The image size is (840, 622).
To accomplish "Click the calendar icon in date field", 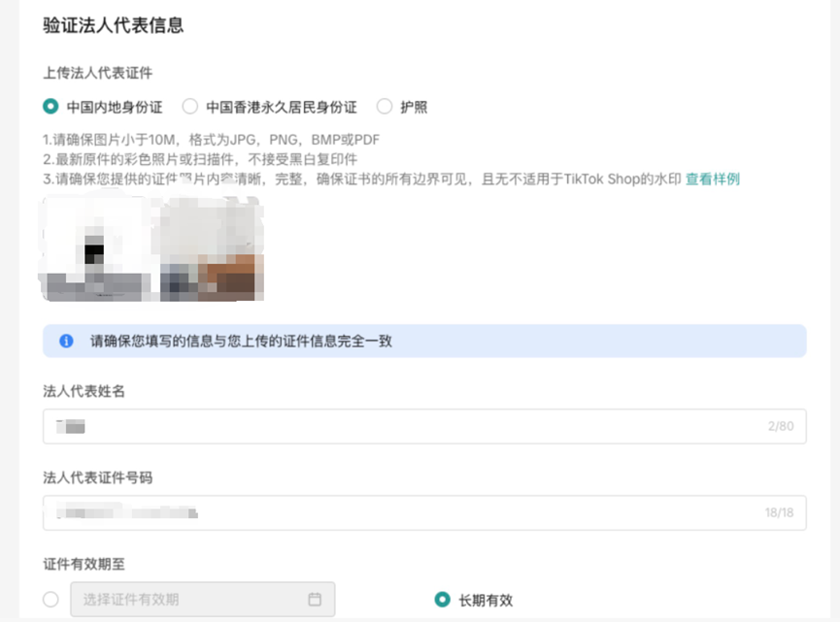I will (315, 599).
